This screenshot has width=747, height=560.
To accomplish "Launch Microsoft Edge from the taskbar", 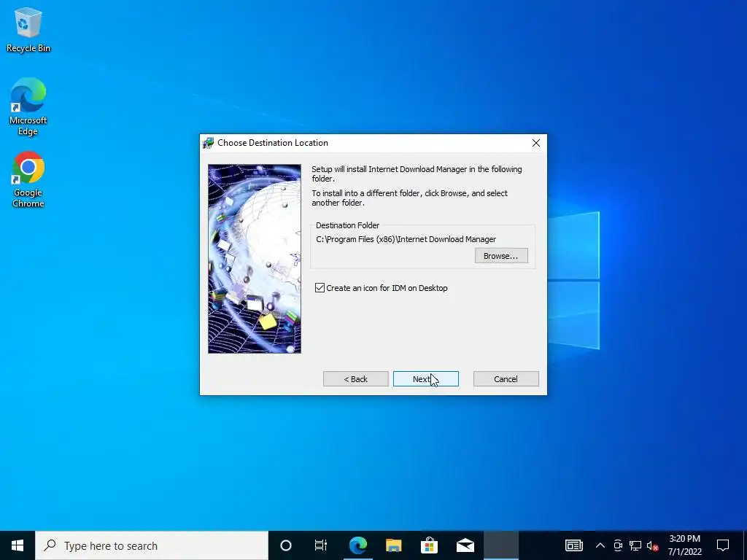I will coord(358,545).
